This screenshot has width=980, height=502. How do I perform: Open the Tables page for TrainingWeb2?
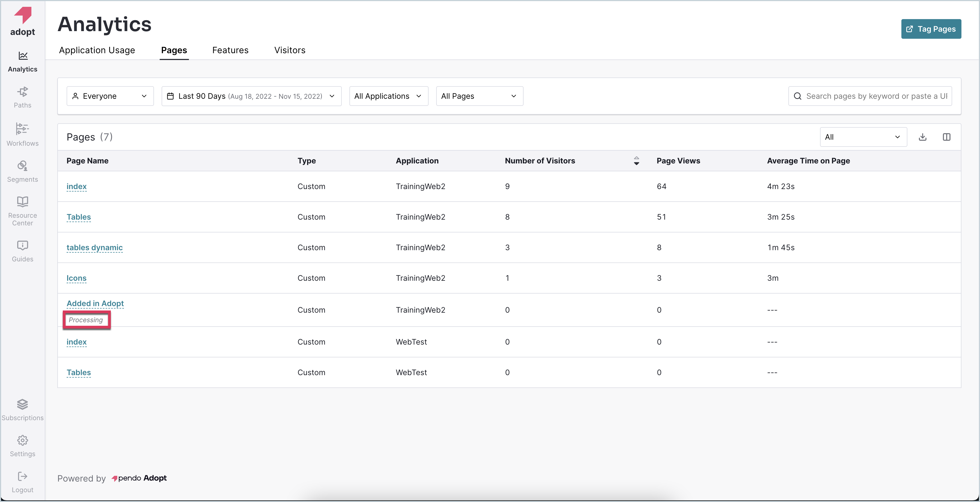79,217
